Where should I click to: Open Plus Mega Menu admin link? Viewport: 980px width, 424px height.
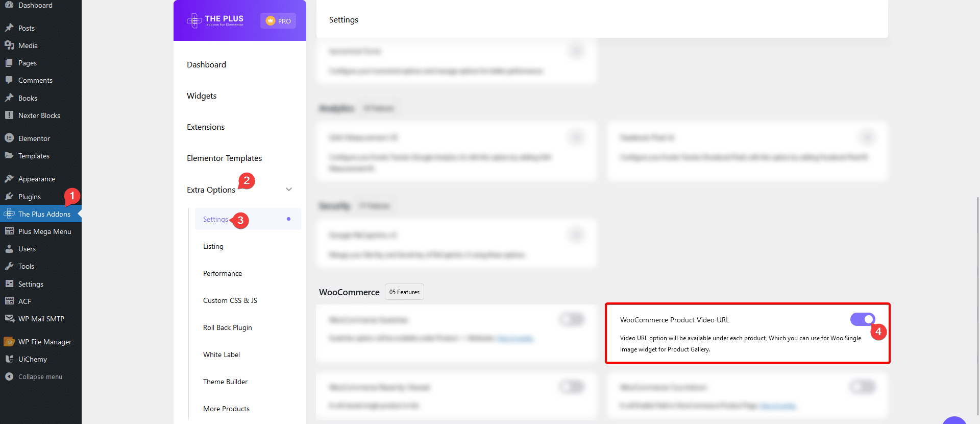(45, 231)
